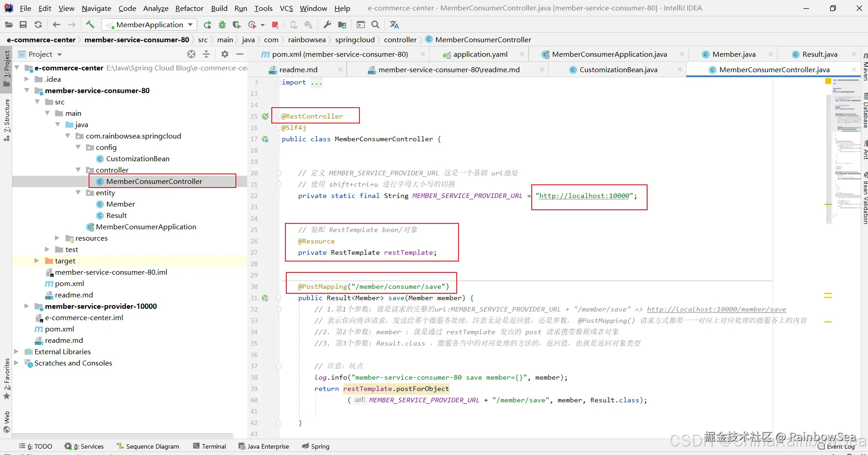
Task: Expand External Libraries node
Action: [17, 351]
